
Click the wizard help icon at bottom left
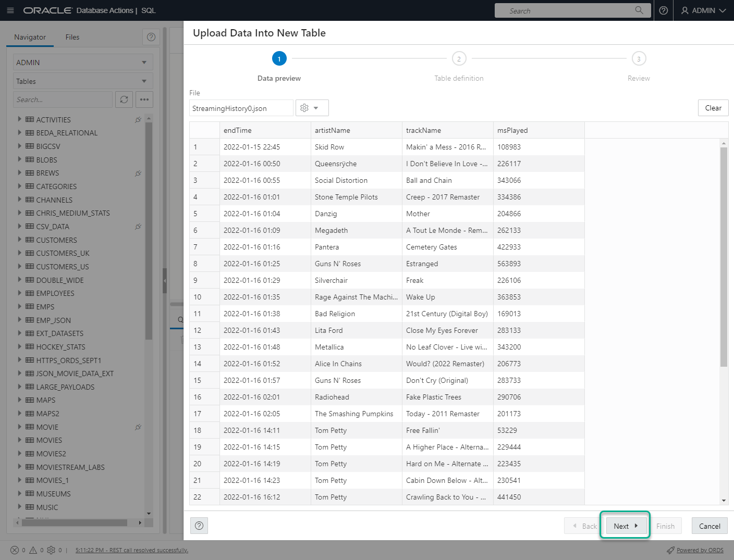(199, 526)
